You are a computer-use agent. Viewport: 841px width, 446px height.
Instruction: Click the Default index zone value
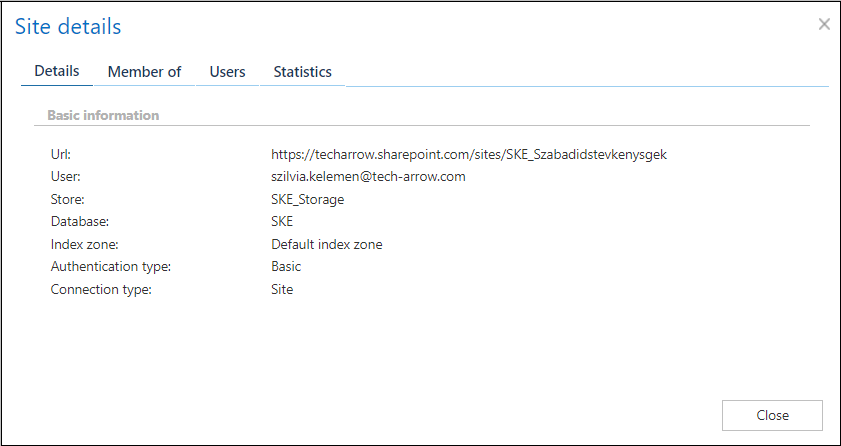[x=326, y=244]
